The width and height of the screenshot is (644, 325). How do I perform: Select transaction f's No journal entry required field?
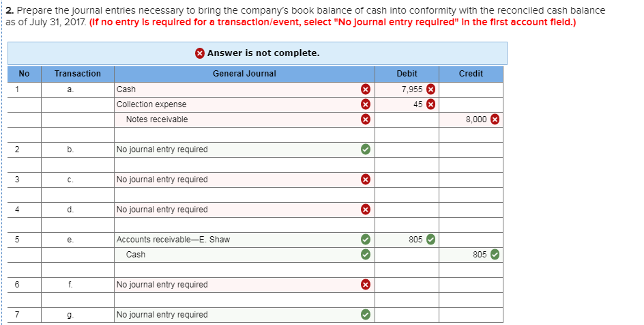tap(244, 285)
